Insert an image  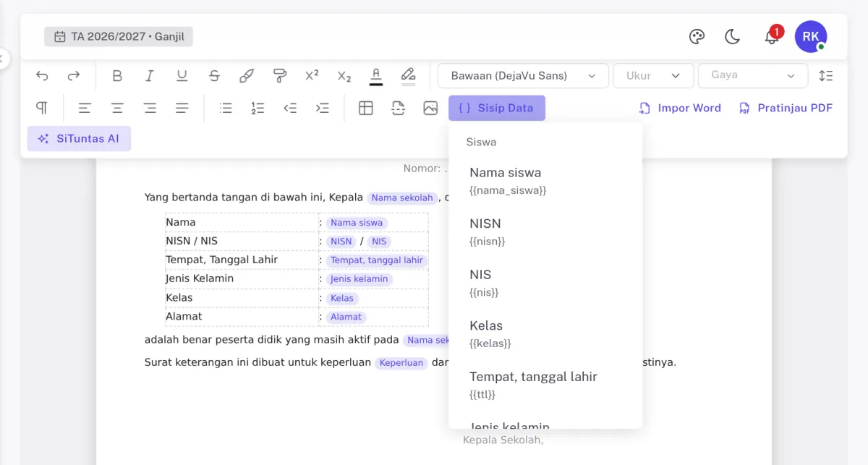point(430,108)
